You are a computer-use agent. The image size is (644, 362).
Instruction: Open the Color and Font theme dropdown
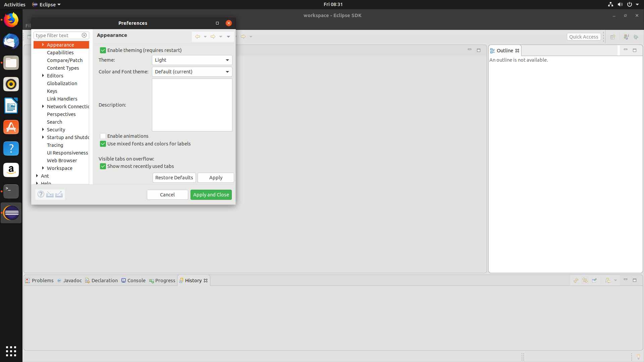(192, 72)
